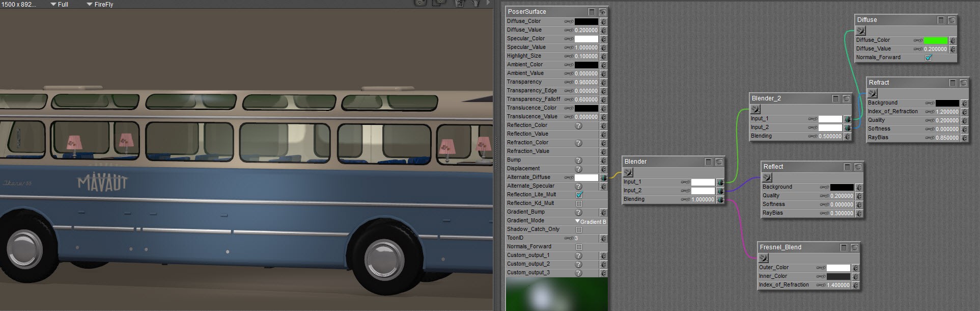Open Fresnel_Blend Inner_Color dark swatch
980x311 pixels.
click(838, 276)
